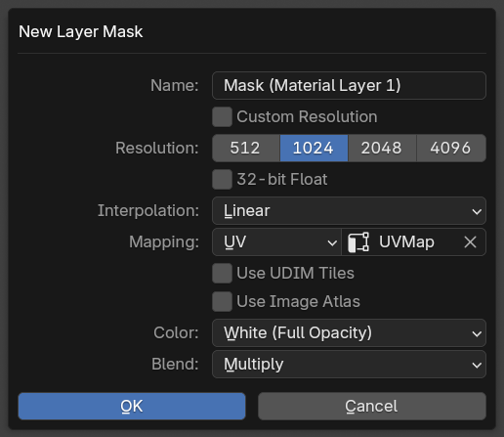Open the Interpolation Linear dropdown
504x437 pixels.
(x=349, y=210)
